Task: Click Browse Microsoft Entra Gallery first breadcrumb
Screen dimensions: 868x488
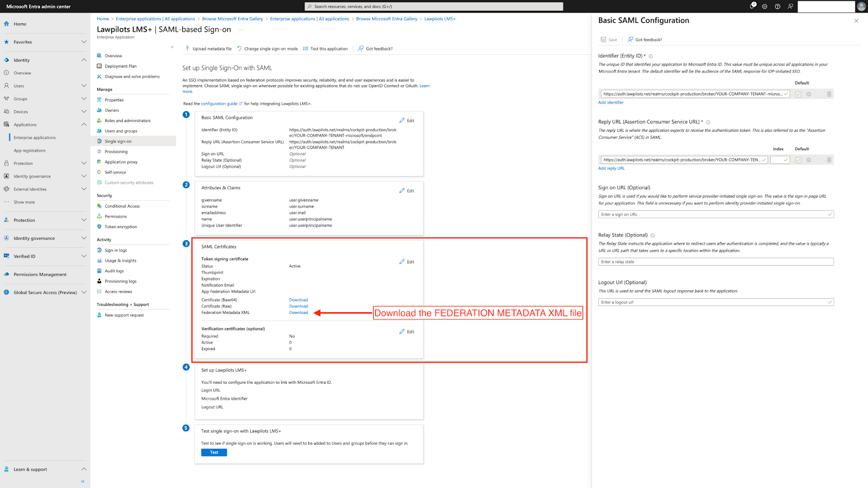Action: tap(232, 18)
